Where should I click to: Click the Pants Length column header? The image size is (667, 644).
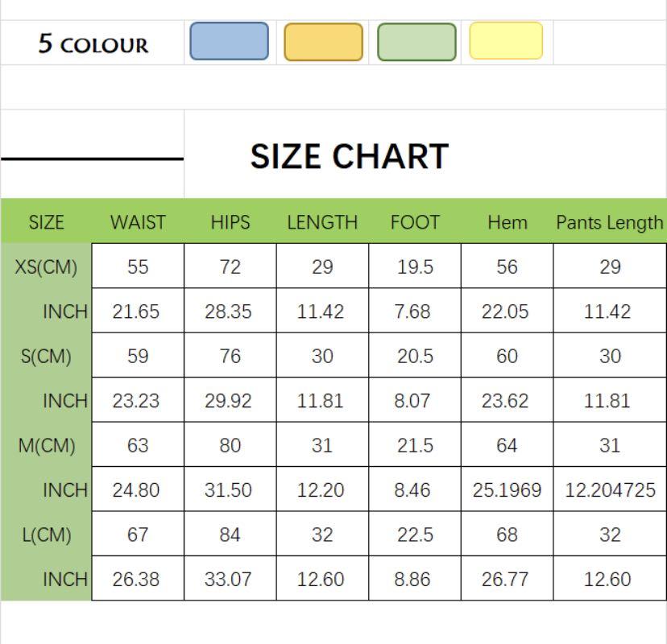click(610, 223)
